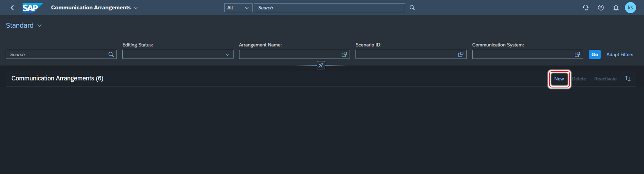Open the notifications bell

coord(616,8)
